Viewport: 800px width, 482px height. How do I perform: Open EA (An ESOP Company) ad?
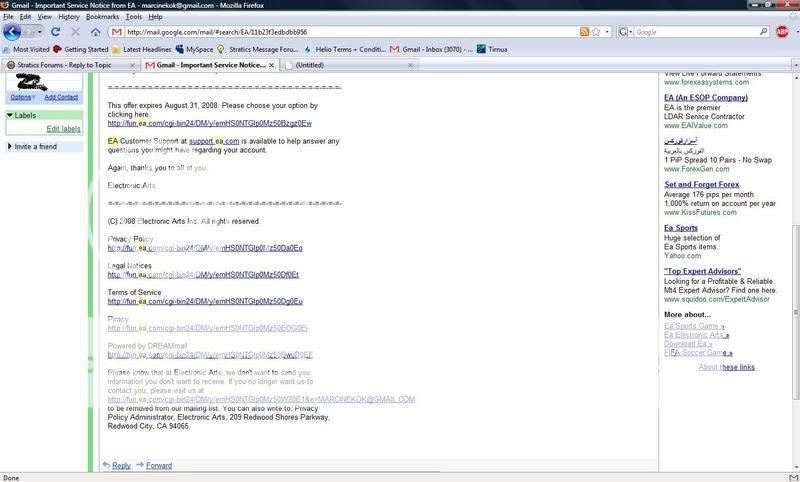click(x=706, y=97)
